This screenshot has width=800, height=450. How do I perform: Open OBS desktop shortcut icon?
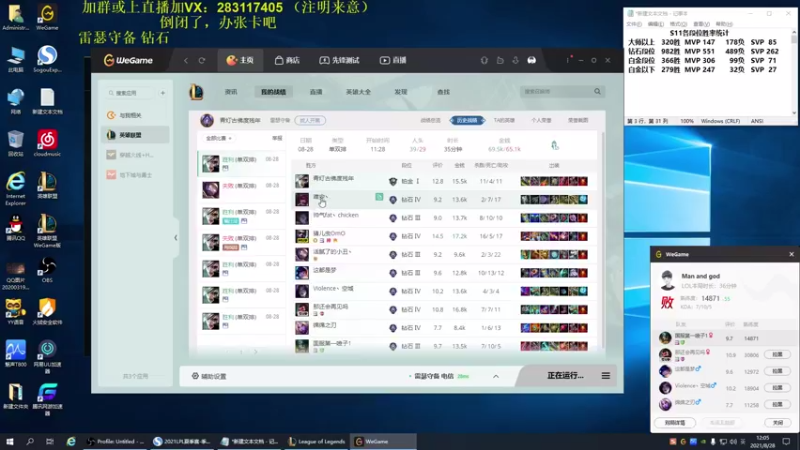coord(47,269)
